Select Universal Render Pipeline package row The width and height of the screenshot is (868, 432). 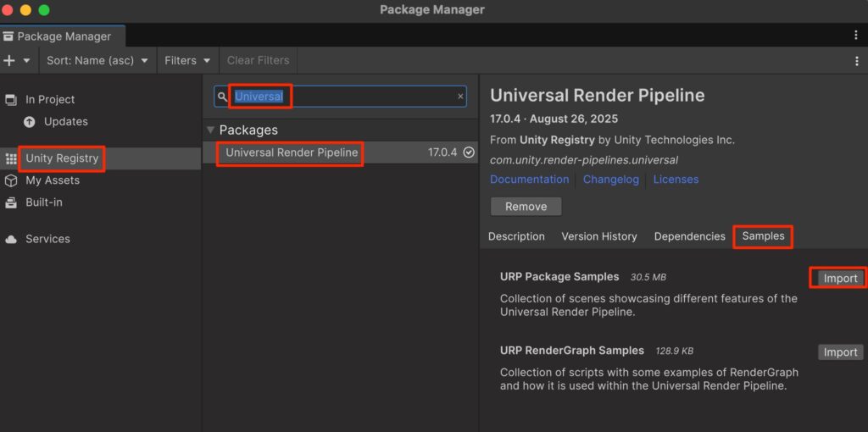click(341, 152)
